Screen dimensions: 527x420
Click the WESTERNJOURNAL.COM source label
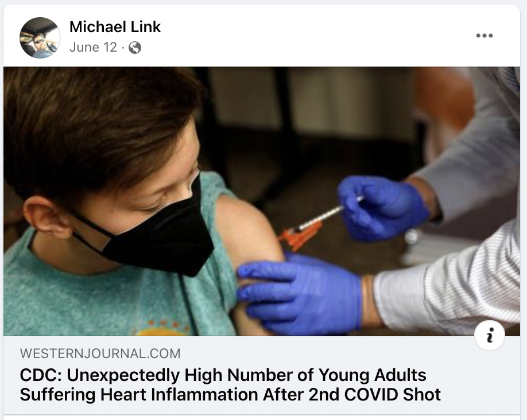(x=100, y=353)
